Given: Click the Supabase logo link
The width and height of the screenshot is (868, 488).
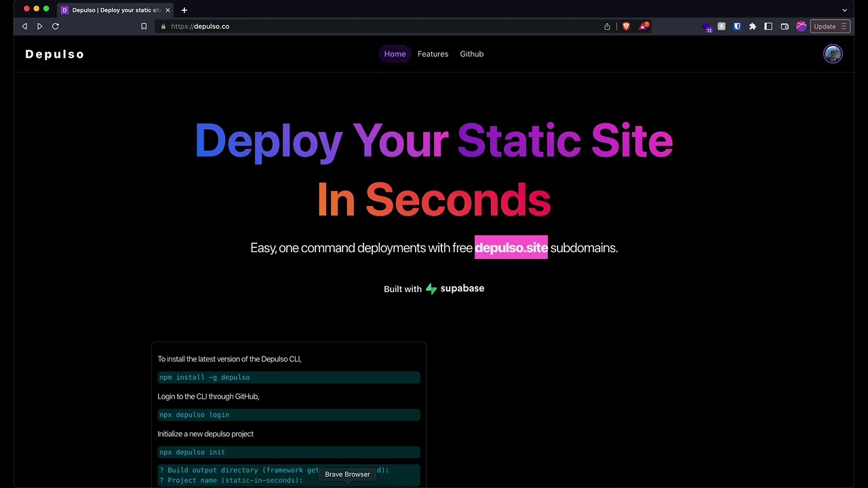Looking at the screenshot, I should 455,289.
